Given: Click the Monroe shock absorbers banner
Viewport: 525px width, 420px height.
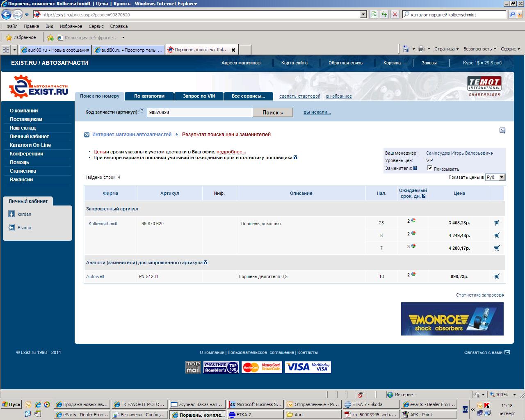Looking at the screenshot, I should click(452, 319).
